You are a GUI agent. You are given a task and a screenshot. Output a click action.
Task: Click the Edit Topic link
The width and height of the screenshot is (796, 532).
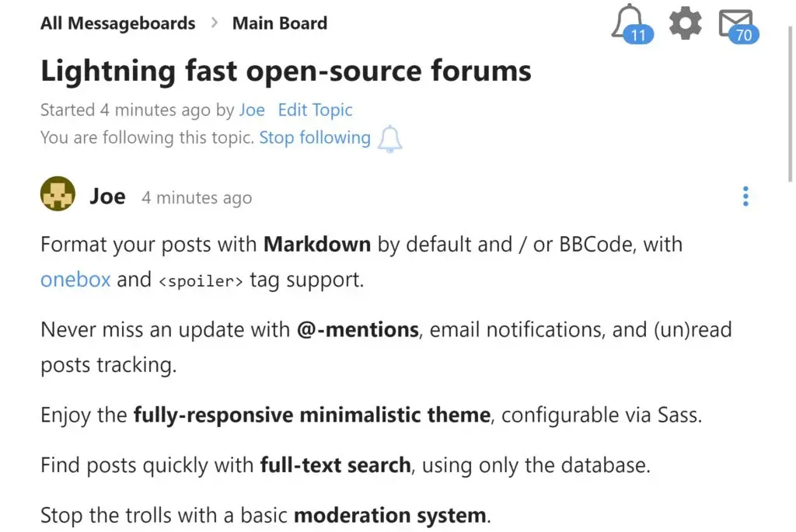[x=316, y=110]
